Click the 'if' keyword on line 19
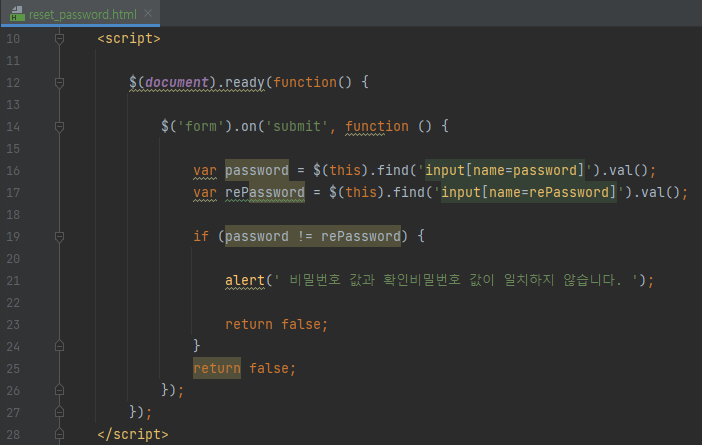Viewport: 702px width, 445px height. pos(201,236)
